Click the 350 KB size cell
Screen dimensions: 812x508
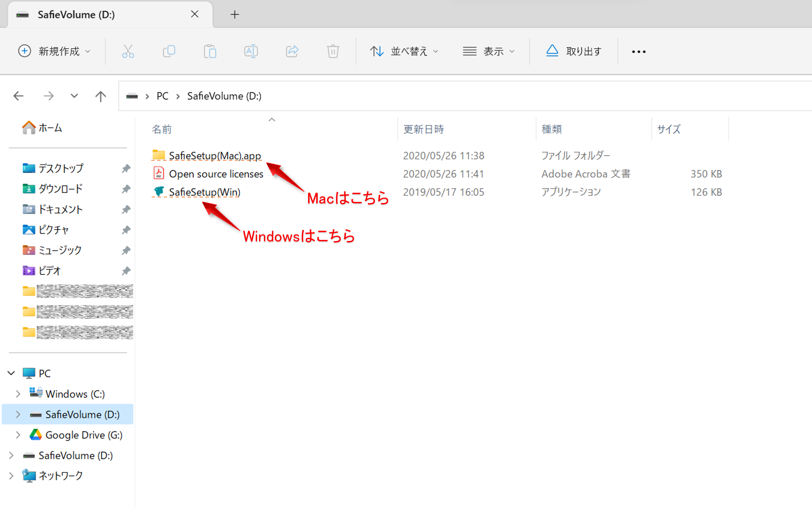coord(706,174)
